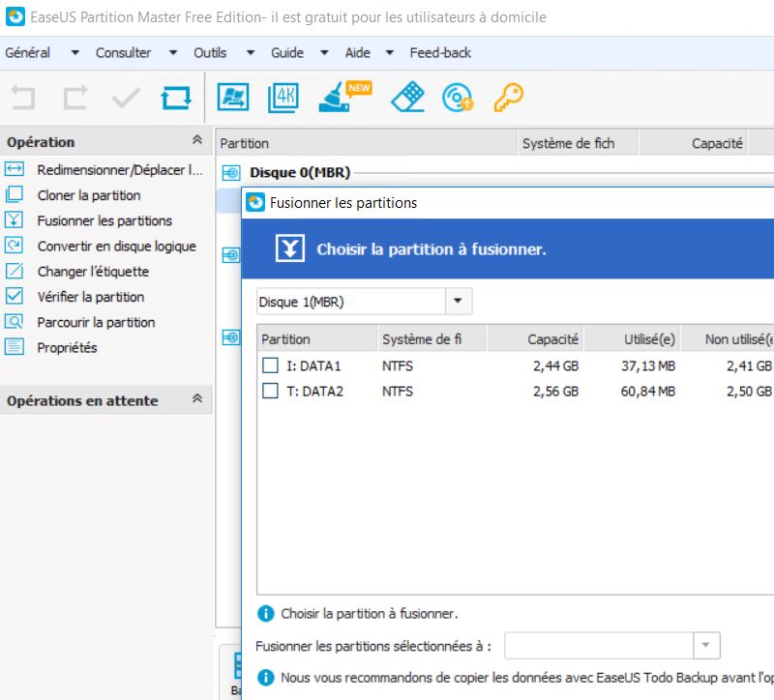Click the 4K alignment icon
The height and width of the screenshot is (700, 774).
tap(283, 97)
